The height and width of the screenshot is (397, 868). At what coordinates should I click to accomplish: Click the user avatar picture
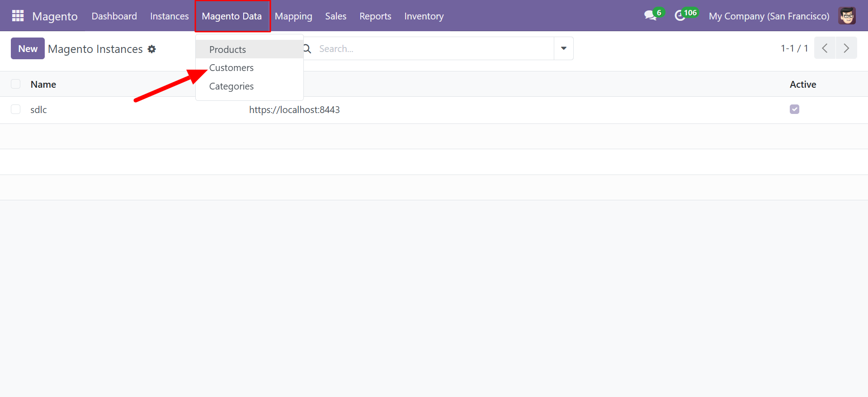pyautogui.click(x=847, y=16)
